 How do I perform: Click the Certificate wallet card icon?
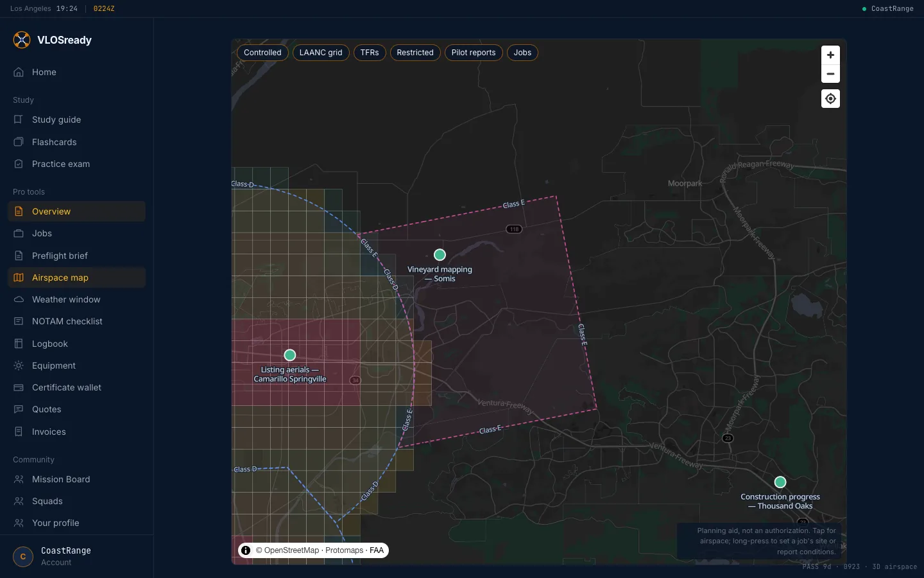pos(19,387)
